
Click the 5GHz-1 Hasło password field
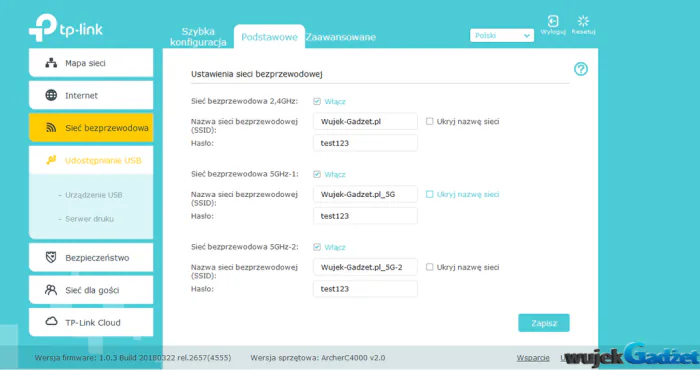(x=365, y=216)
